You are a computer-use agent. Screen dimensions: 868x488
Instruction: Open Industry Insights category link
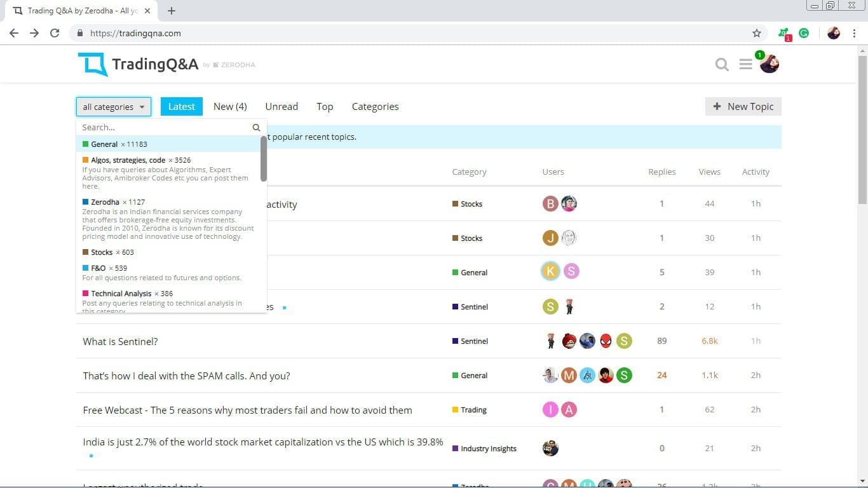coord(484,449)
